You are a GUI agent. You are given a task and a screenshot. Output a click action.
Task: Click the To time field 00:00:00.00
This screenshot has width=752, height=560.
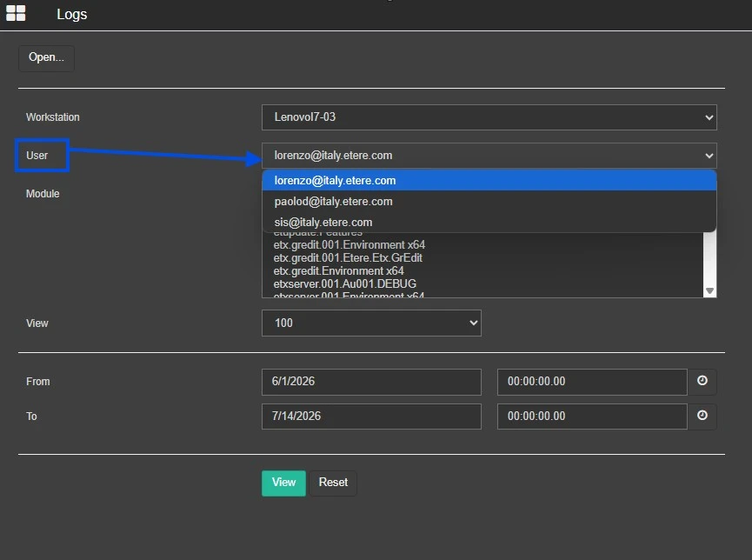tap(592, 416)
